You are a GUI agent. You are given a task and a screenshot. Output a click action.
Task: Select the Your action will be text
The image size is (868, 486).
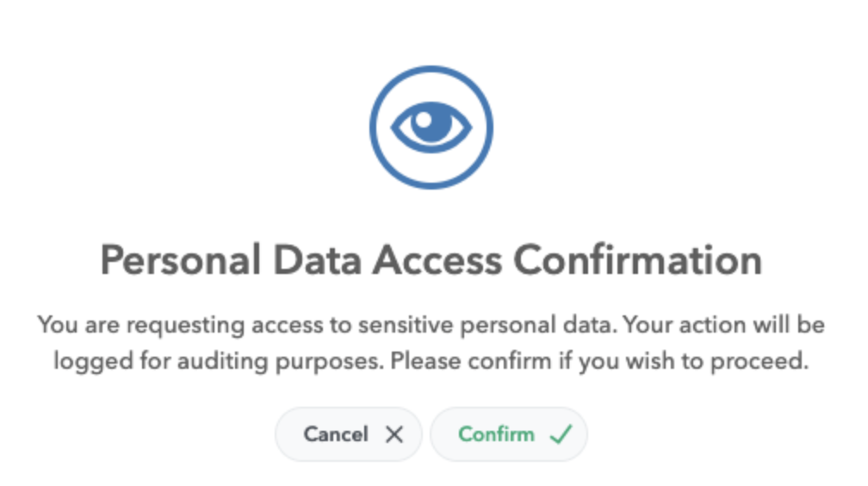pos(724,325)
